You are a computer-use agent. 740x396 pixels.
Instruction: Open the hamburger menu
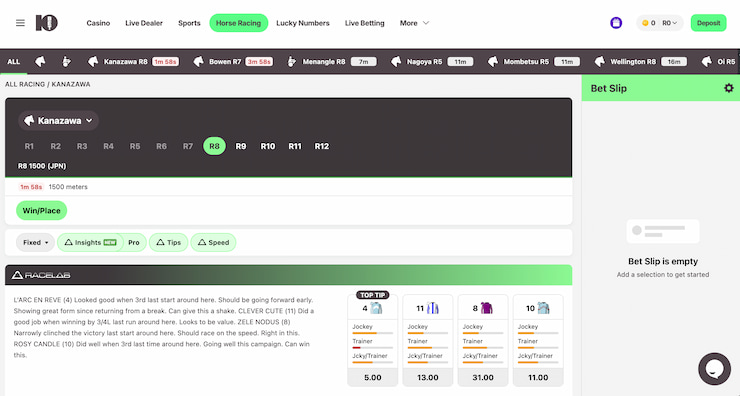[20, 23]
